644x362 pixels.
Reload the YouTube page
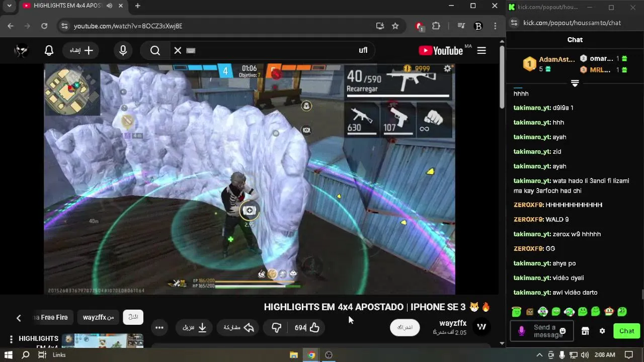tap(44, 26)
